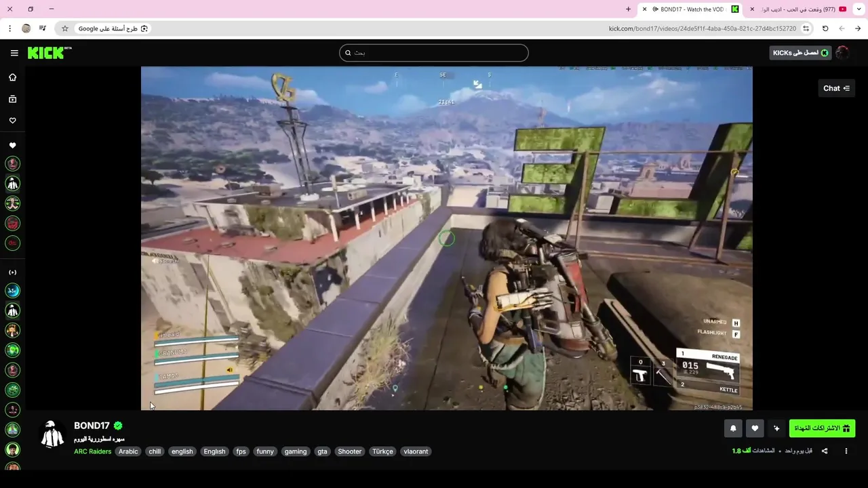Click the Kick search field
Viewport: 868px width, 488px height.
pos(434,53)
